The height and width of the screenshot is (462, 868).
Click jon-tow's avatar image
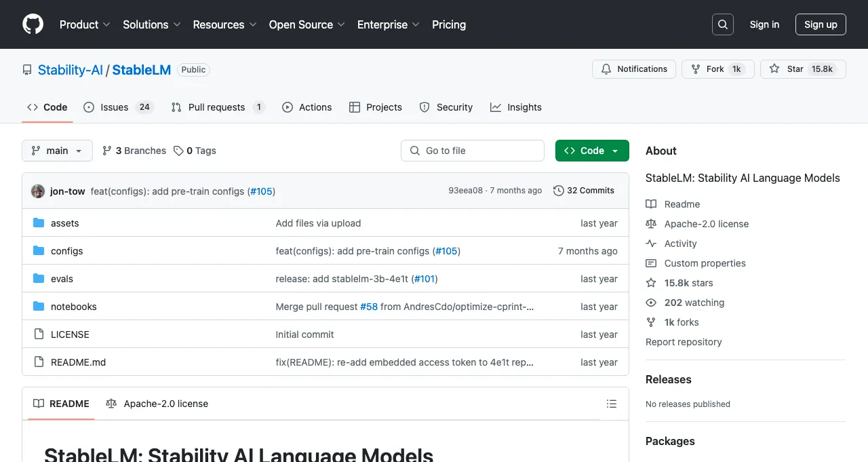point(38,191)
